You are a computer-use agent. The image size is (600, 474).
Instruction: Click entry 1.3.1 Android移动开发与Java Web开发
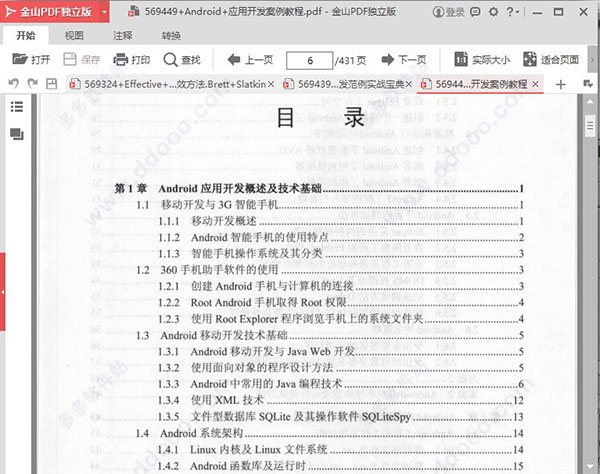[341, 352]
